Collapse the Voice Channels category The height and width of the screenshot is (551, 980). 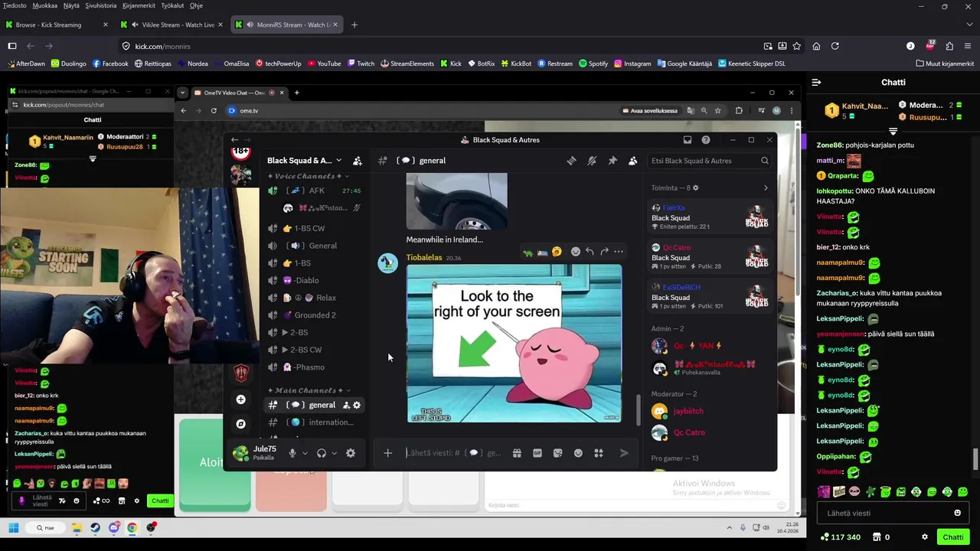[308, 176]
